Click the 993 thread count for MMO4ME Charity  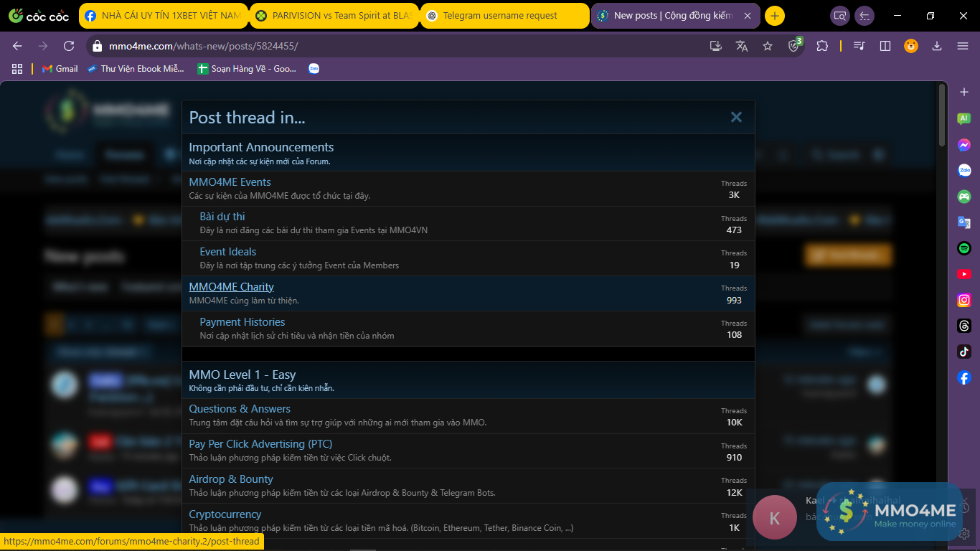coord(734,301)
